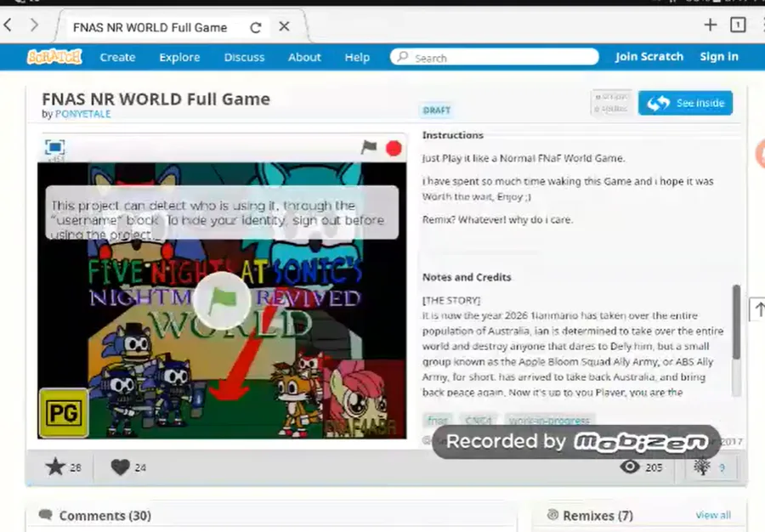This screenshot has height=532, width=765.
Task: Open the About menu item
Action: pyautogui.click(x=304, y=58)
